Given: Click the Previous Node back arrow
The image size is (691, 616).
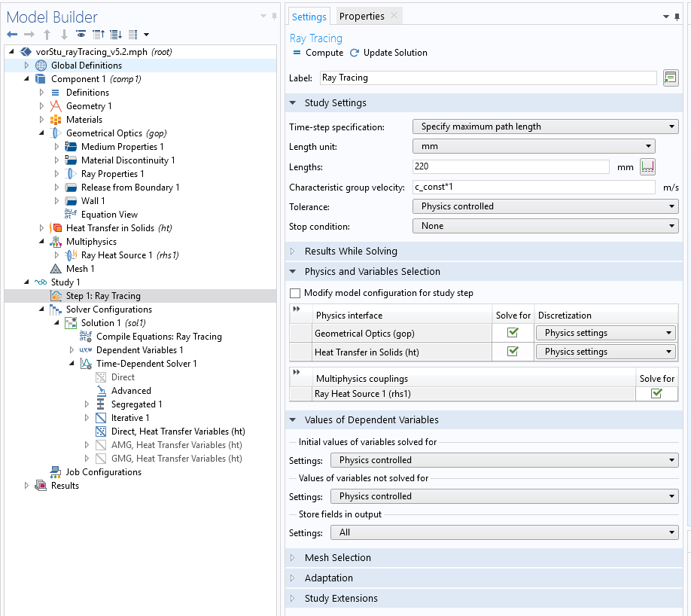Looking at the screenshot, I should [x=12, y=35].
